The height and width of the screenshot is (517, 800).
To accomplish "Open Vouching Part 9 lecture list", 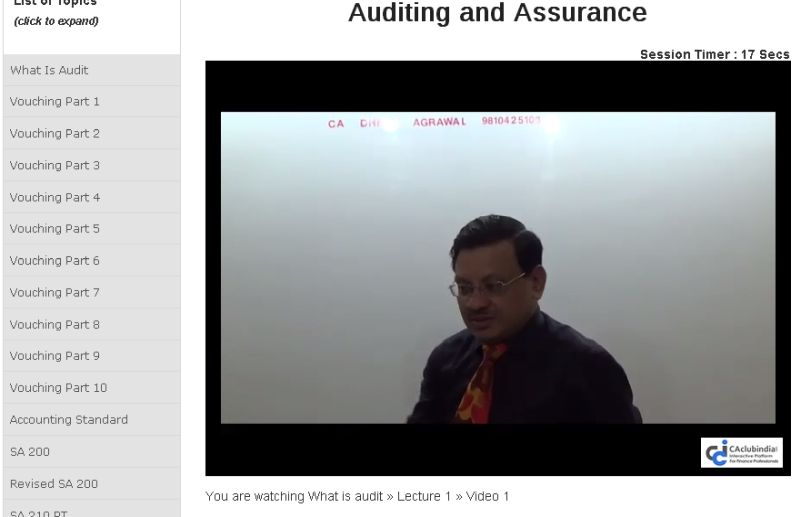I will pos(92,356).
